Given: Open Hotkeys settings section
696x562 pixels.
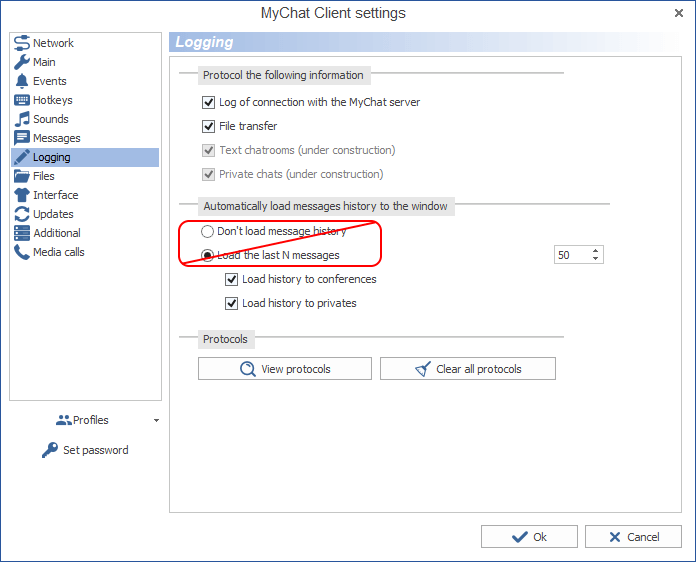Looking at the screenshot, I should 85,100.
